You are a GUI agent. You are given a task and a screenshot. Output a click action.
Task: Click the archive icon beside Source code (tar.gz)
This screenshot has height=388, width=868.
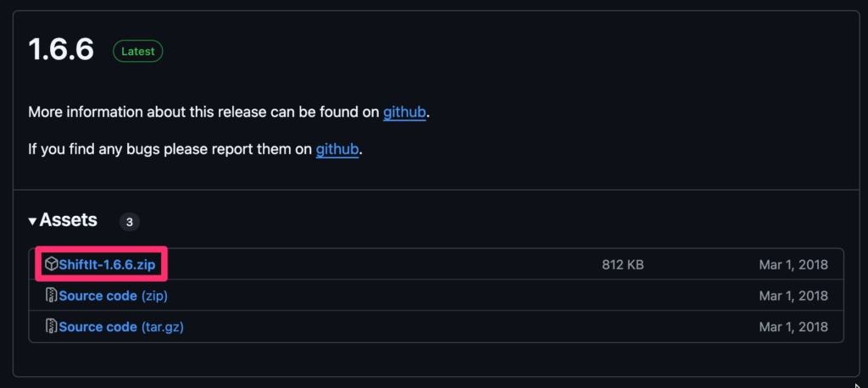51,326
